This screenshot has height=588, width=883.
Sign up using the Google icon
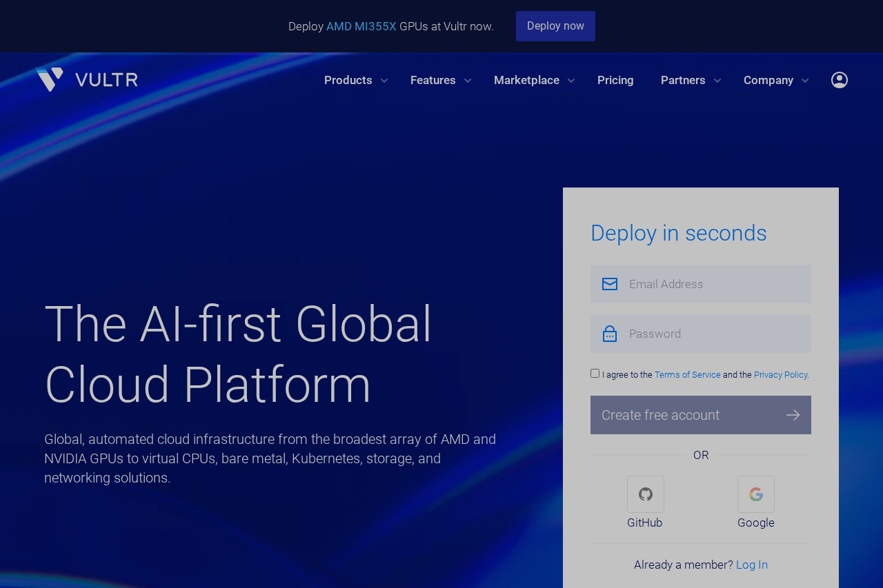pyautogui.click(x=755, y=494)
